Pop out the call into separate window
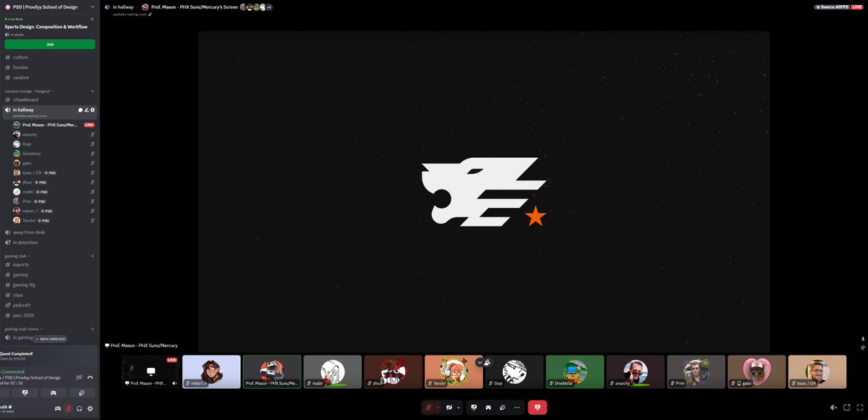The height and width of the screenshot is (420, 868). click(x=847, y=408)
